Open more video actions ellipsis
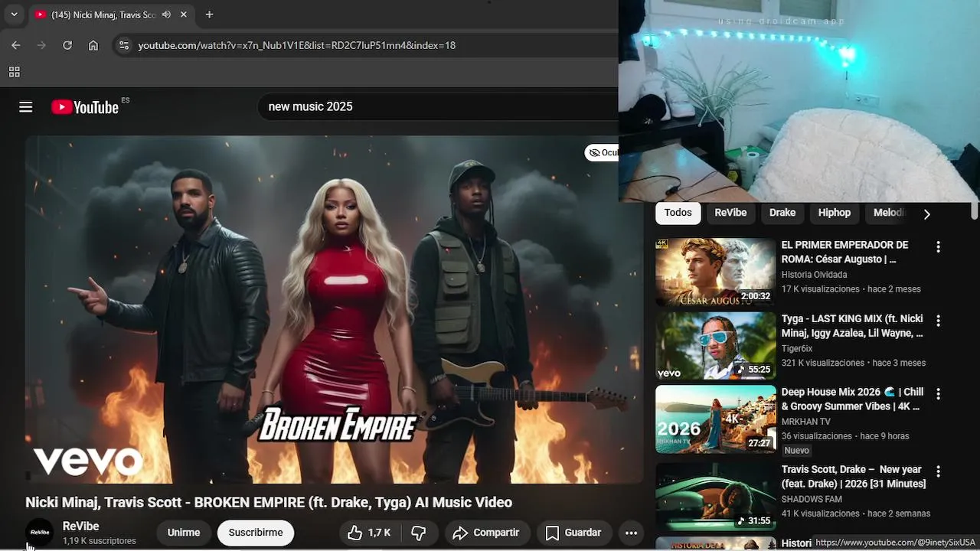 click(x=631, y=533)
